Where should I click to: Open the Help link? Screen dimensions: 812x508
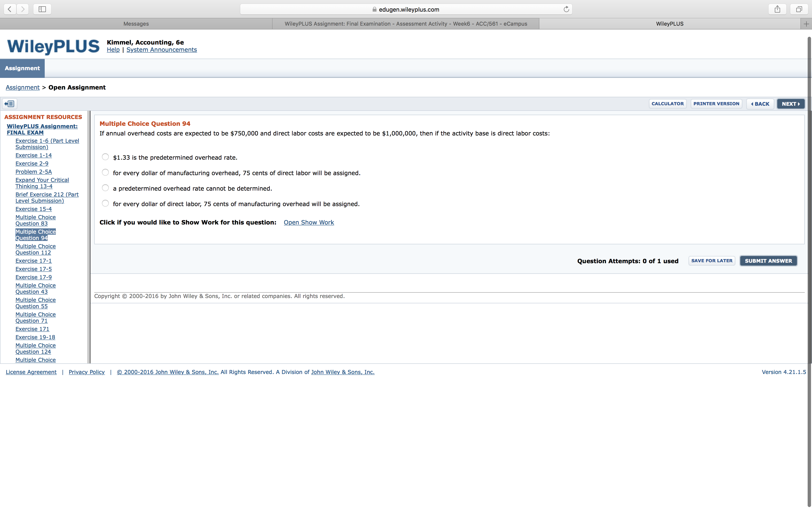pyautogui.click(x=113, y=50)
